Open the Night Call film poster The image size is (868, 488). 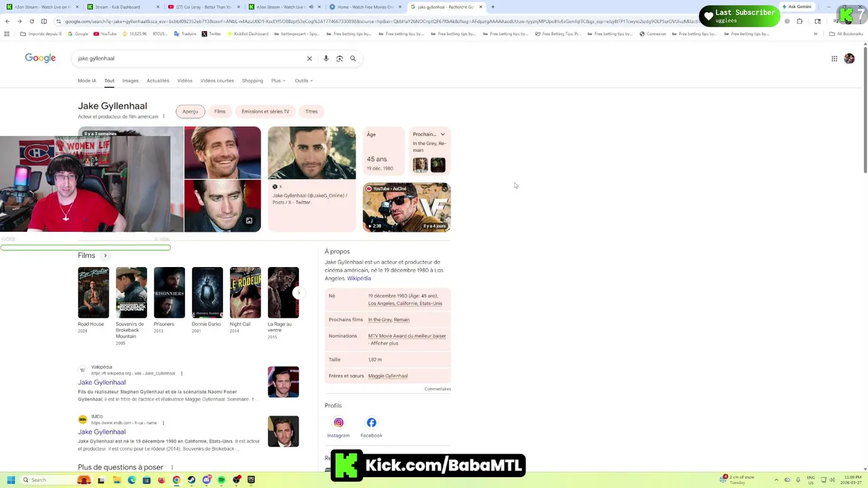click(245, 292)
